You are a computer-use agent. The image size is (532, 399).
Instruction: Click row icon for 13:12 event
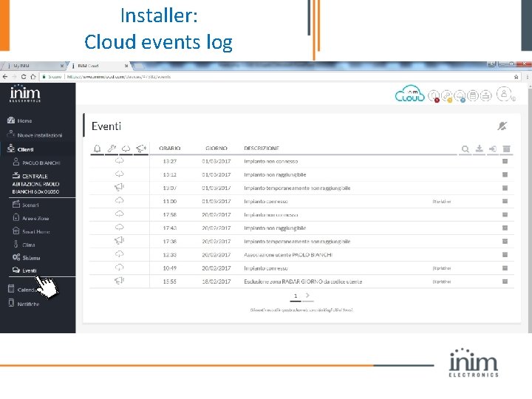505,174
